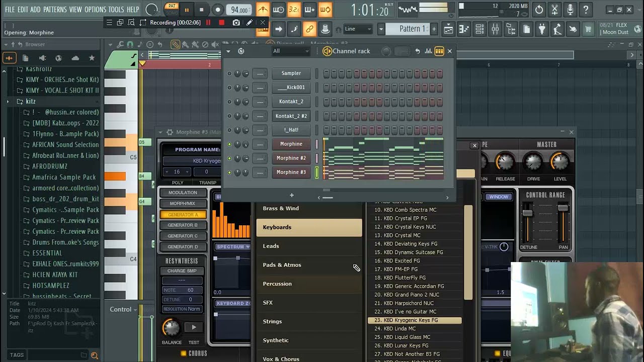Viewport: 644px width, 362px height.
Task: Open the polyphony 16 dropdown
Action: pos(177,172)
